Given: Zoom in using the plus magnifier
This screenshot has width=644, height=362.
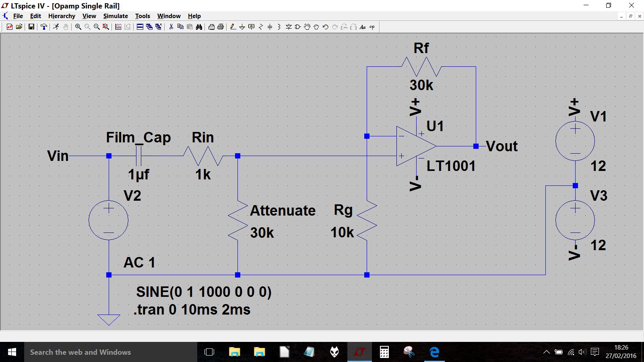Looking at the screenshot, I should pyautogui.click(x=78, y=27).
